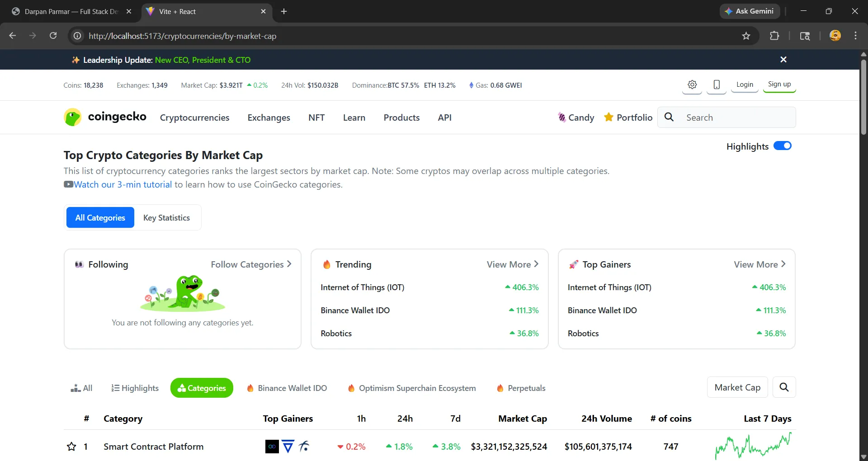Viewport: 868px width, 461px height.
Task: Open API nav menu
Action: pos(445,118)
